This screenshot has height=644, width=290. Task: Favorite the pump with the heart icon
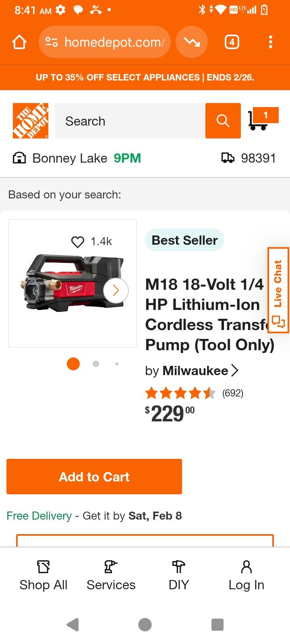coord(78,242)
